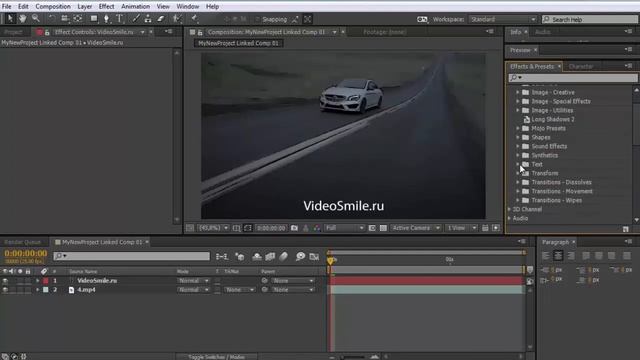Screen dimensions: 640x360
Task: Select the Brush tool
Action: coord(136,18)
